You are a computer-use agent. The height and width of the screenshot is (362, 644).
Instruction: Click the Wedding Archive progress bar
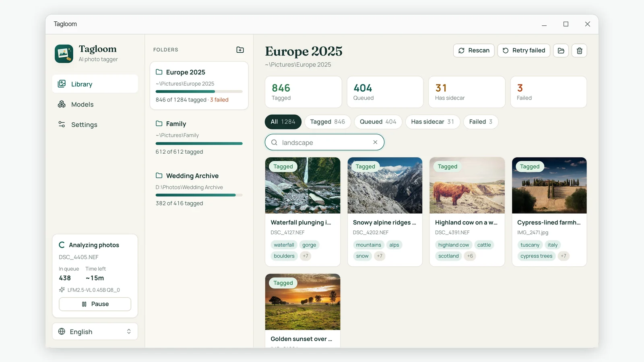pyautogui.click(x=199, y=195)
